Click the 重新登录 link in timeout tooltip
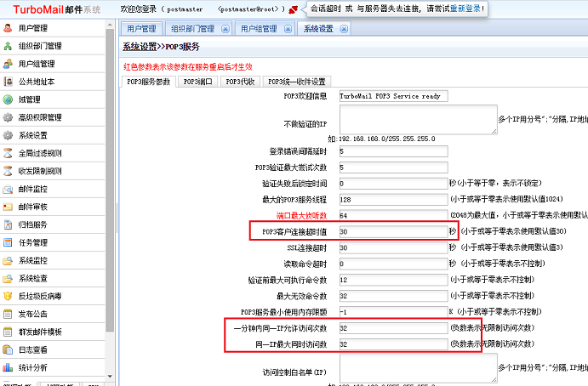The width and height of the screenshot is (588, 386). click(x=465, y=9)
